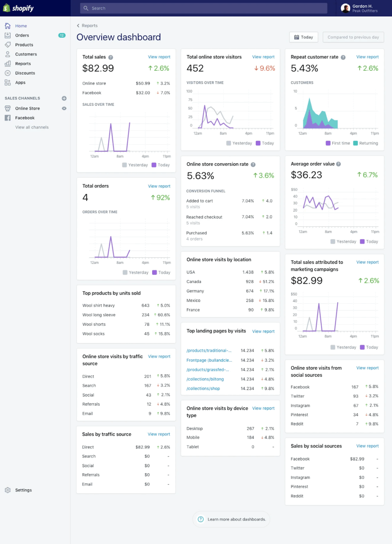
Task: Open the /collections/shop landing page link
Action: pos(203,388)
